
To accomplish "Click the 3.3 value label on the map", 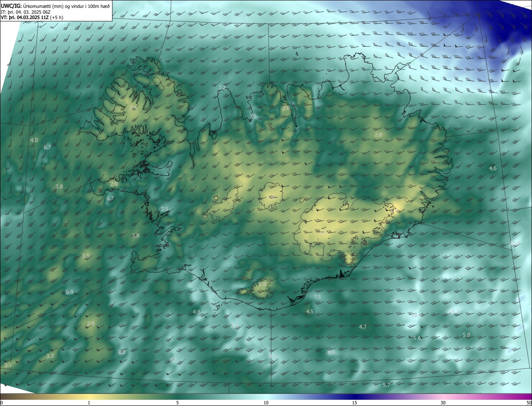I will click(x=50, y=356).
